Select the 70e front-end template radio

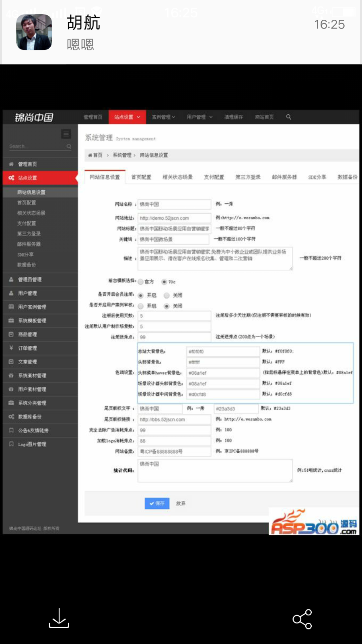tap(164, 282)
